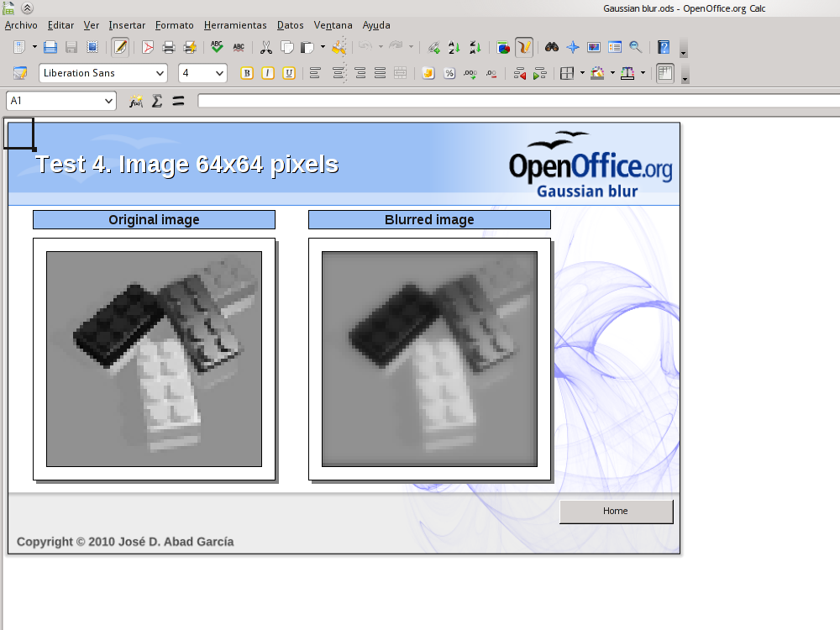Cut selection with the scissors icon
The width and height of the screenshot is (840, 630).
click(265, 47)
